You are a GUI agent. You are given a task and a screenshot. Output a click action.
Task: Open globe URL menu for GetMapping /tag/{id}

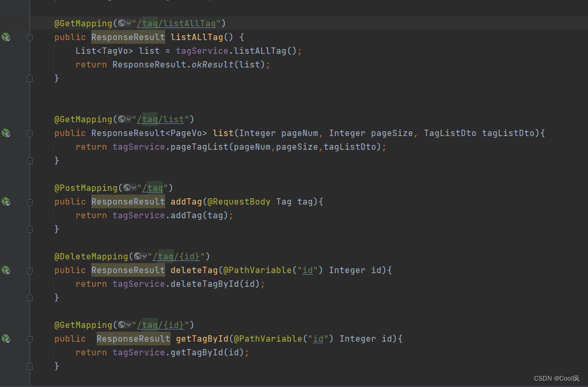click(125, 325)
